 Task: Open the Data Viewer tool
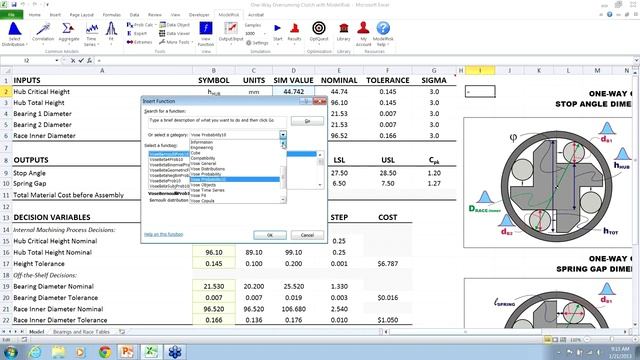175,33
